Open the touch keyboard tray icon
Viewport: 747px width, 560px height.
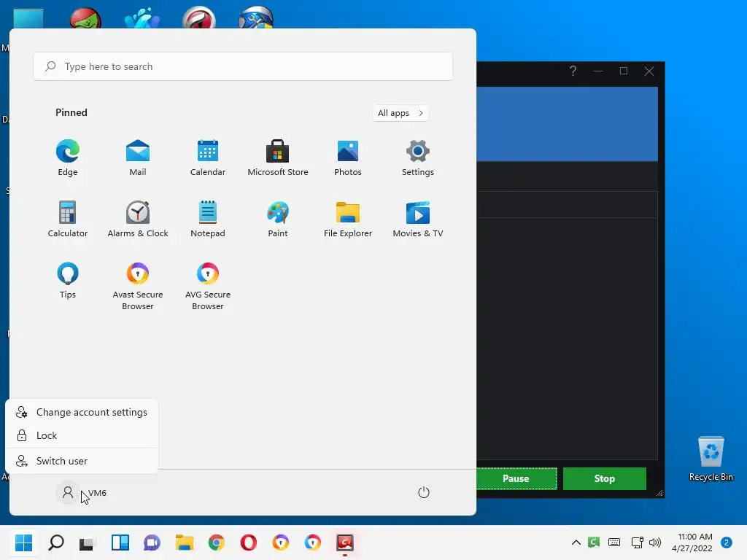point(614,542)
